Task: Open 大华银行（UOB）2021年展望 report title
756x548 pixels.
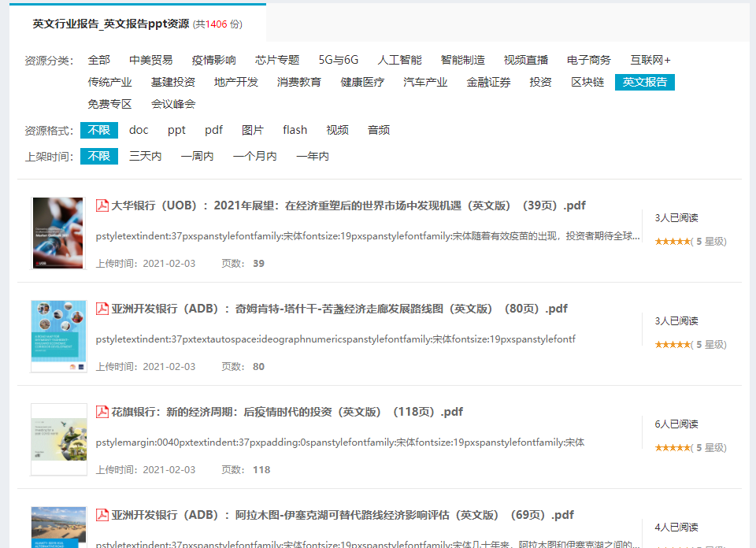Action: pyautogui.click(x=349, y=205)
